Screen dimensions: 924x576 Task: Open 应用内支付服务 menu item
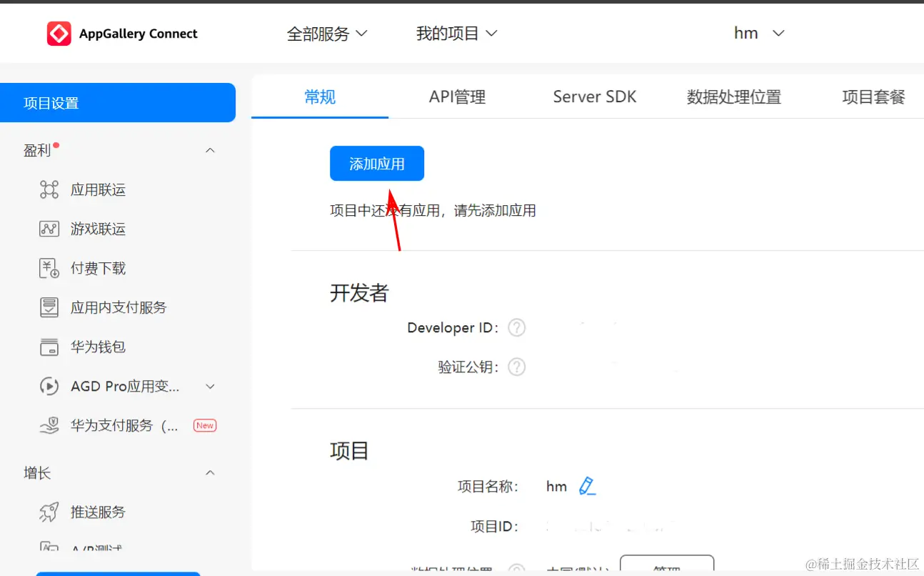pos(119,307)
